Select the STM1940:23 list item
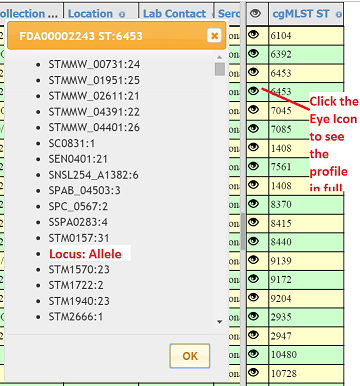This screenshot has width=360, height=386. pyautogui.click(x=79, y=301)
